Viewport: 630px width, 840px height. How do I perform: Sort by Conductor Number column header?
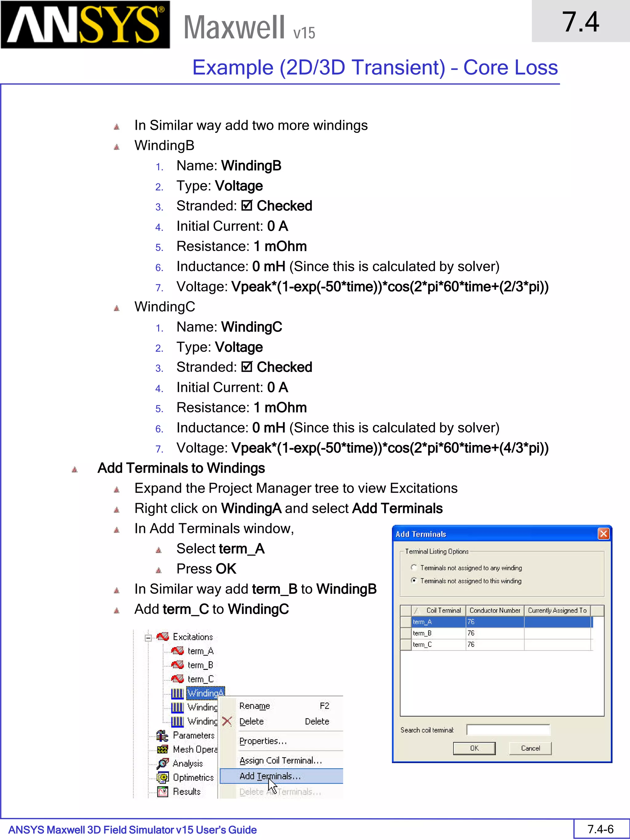[x=494, y=610]
